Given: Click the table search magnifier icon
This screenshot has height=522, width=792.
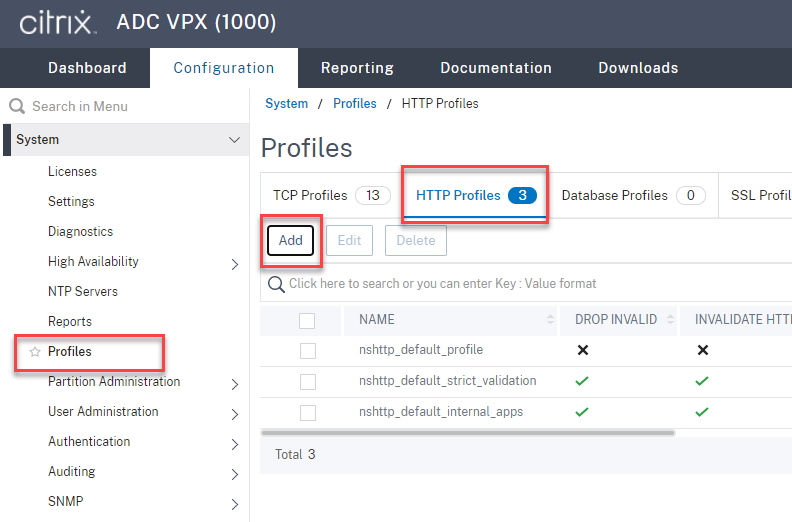Looking at the screenshot, I should tap(277, 284).
